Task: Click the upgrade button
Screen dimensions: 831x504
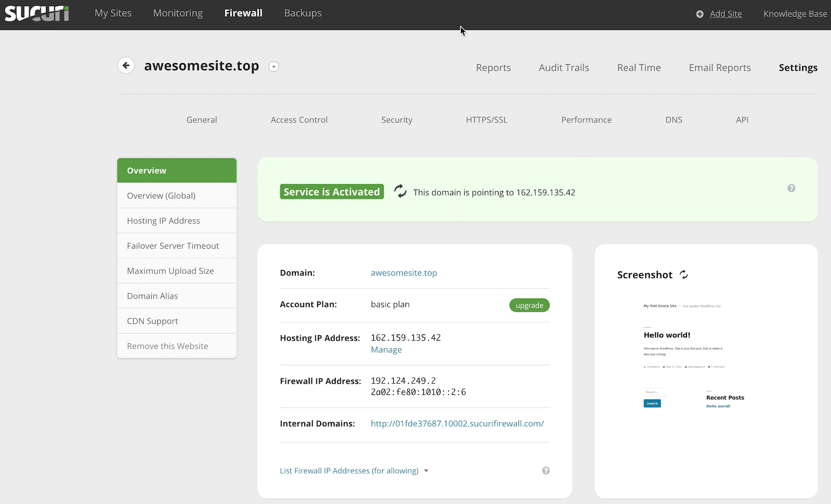Action: click(x=529, y=305)
